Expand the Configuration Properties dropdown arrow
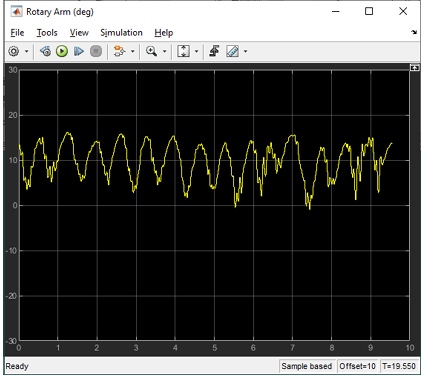The height and width of the screenshot is (376, 424). click(x=27, y=51)
